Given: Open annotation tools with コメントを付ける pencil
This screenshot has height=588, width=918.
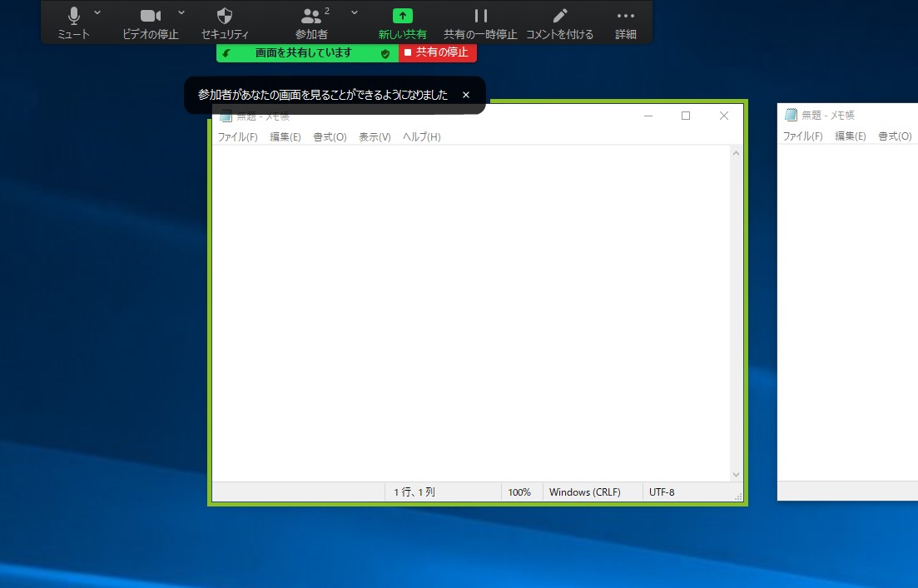Looking at the screenshot, I should (x=560, y=22).
